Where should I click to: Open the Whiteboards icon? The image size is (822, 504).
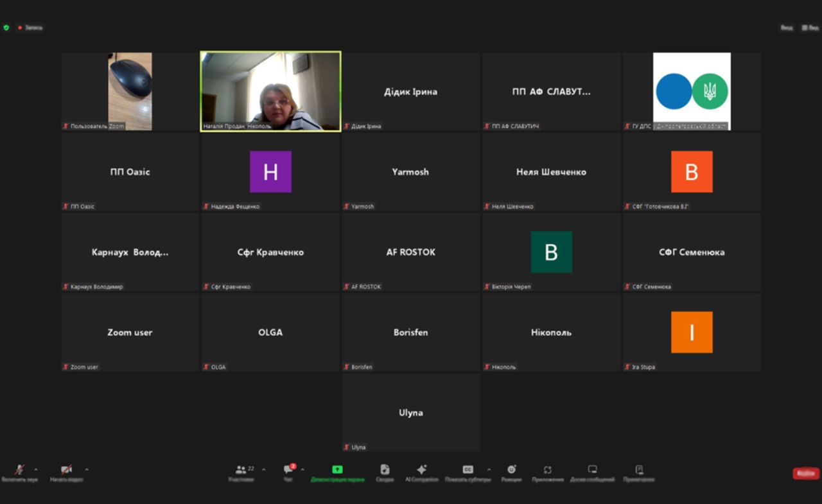click(x=592, y=470)
